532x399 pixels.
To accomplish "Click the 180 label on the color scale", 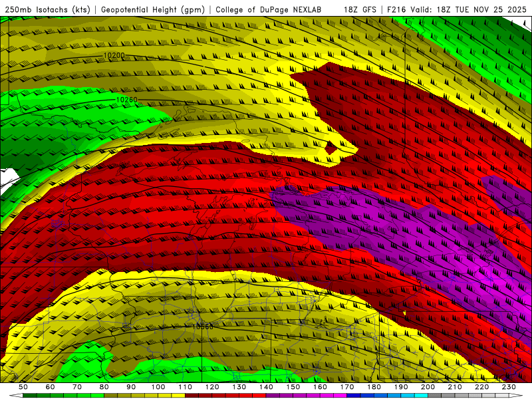I will [x=374, y=387].
